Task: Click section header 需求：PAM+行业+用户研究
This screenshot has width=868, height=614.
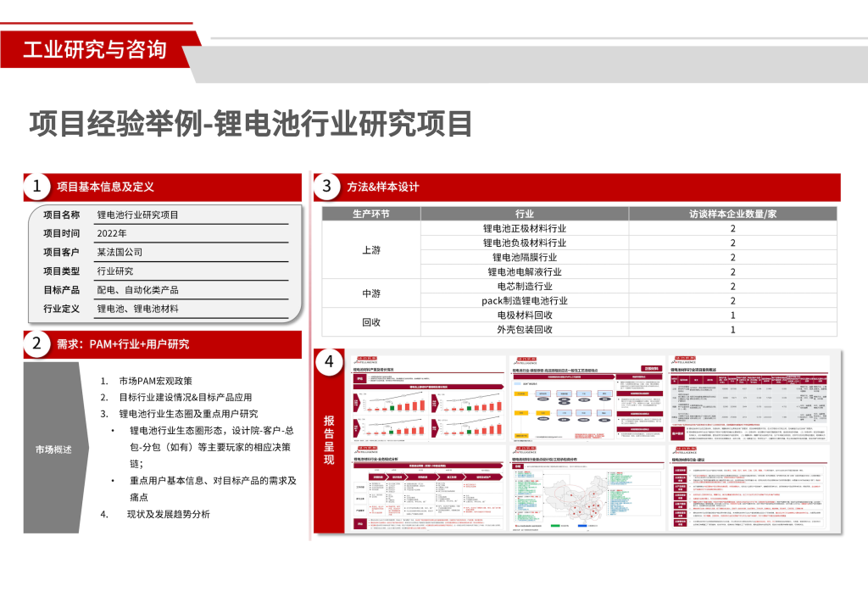Action: coord(123,344)
